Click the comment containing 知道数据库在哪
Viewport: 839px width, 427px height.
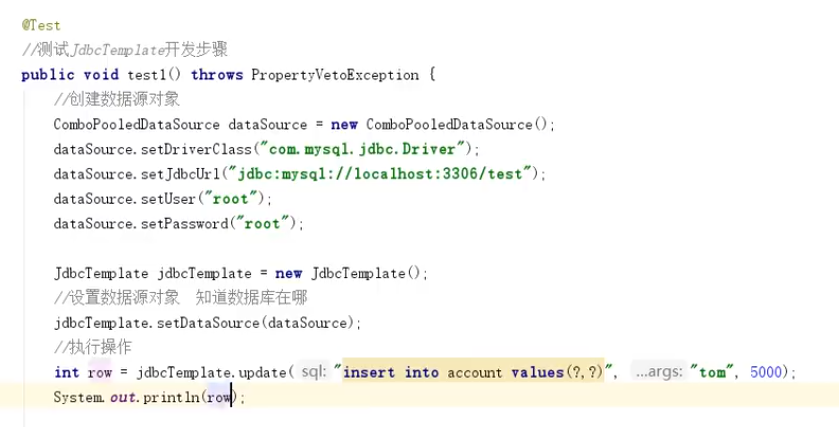[181, 298]
